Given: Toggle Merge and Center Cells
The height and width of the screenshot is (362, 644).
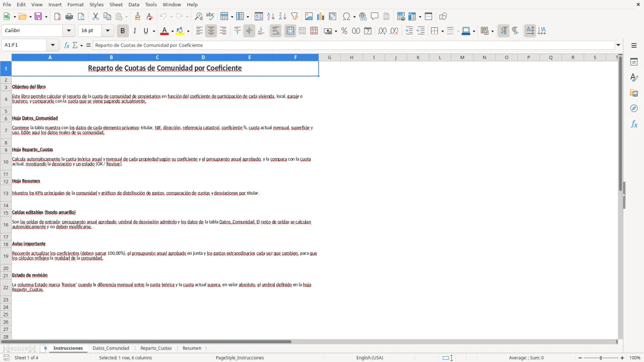Looking at the screenshot, I should (290, 31).
